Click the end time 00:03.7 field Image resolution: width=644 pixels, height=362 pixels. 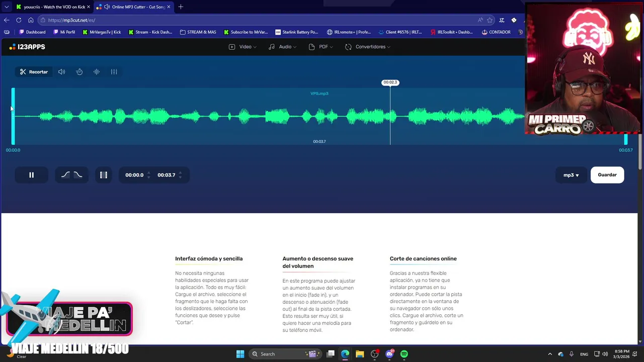(x=167, y=175)
